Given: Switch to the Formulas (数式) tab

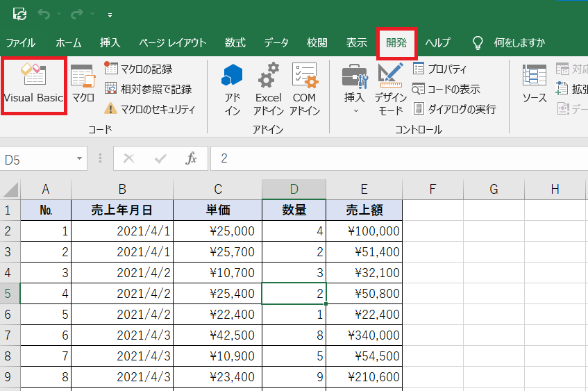Looking at the screenshot, I should click(235, 43).
